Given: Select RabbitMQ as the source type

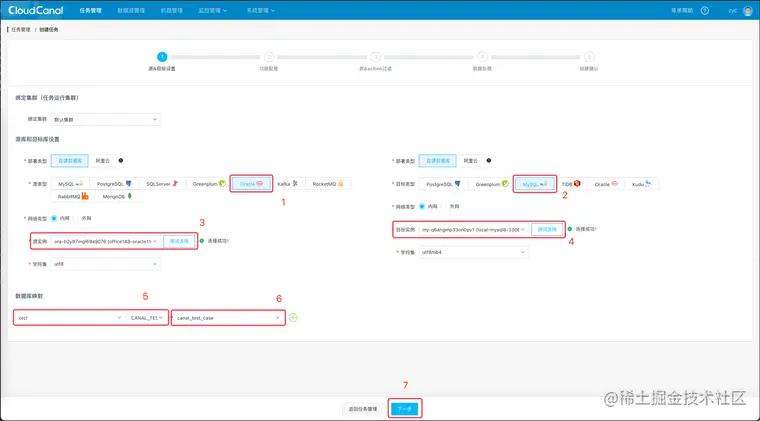Looking at the screenshot, I should (73, 197).
